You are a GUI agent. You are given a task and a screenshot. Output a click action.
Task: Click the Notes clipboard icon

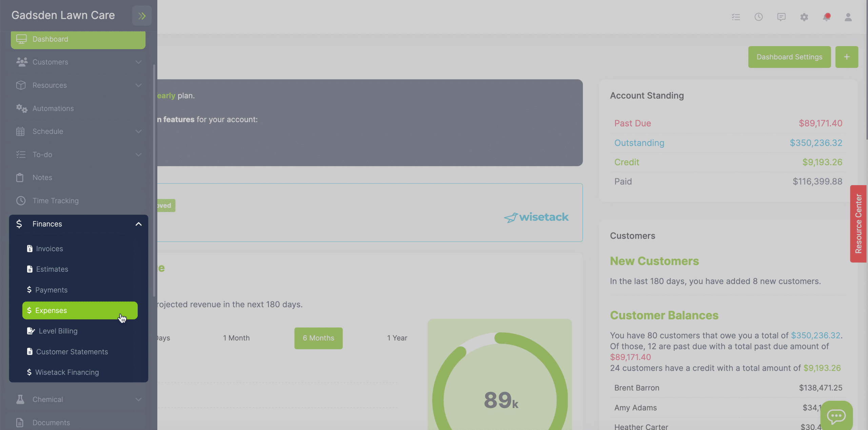[20, 177]
